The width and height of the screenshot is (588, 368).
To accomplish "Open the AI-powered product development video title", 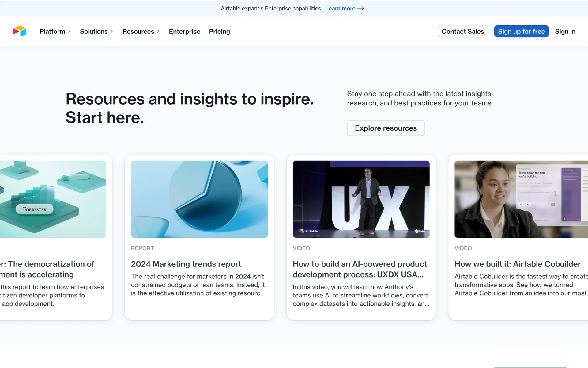I will tap(360, 269).
